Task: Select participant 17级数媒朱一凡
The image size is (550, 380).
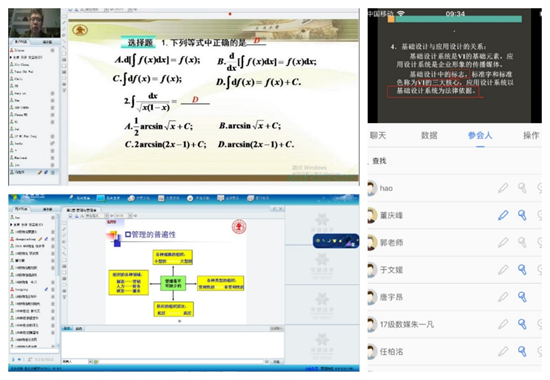Action: (x=407, y=324)
